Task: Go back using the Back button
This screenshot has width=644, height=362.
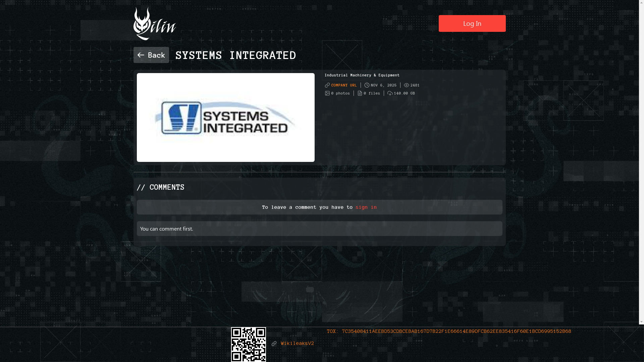Action: [151, 55]
